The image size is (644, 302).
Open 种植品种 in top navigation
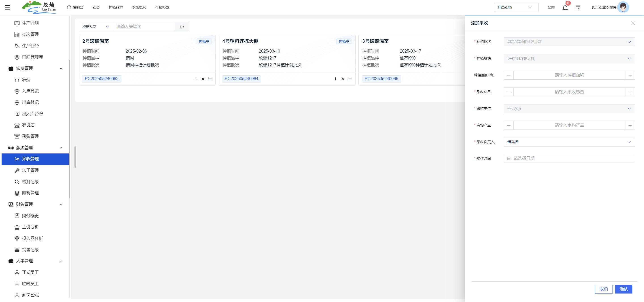(116, 7)
